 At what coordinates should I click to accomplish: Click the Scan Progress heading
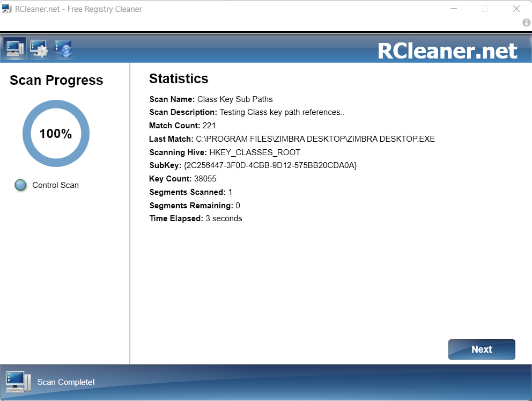click(56, 81)
